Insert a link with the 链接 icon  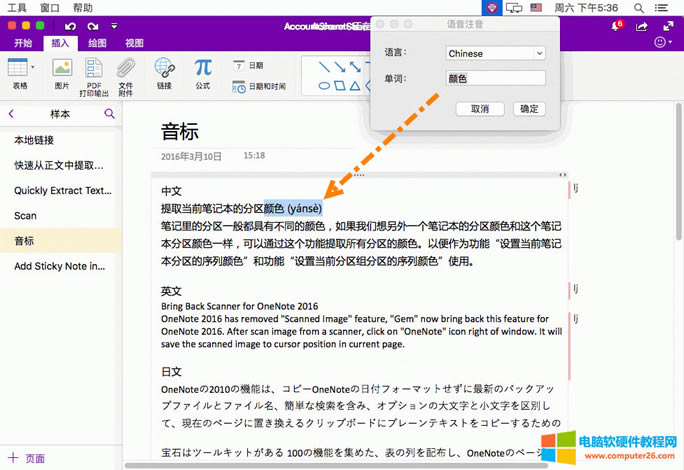click(164, 68)
